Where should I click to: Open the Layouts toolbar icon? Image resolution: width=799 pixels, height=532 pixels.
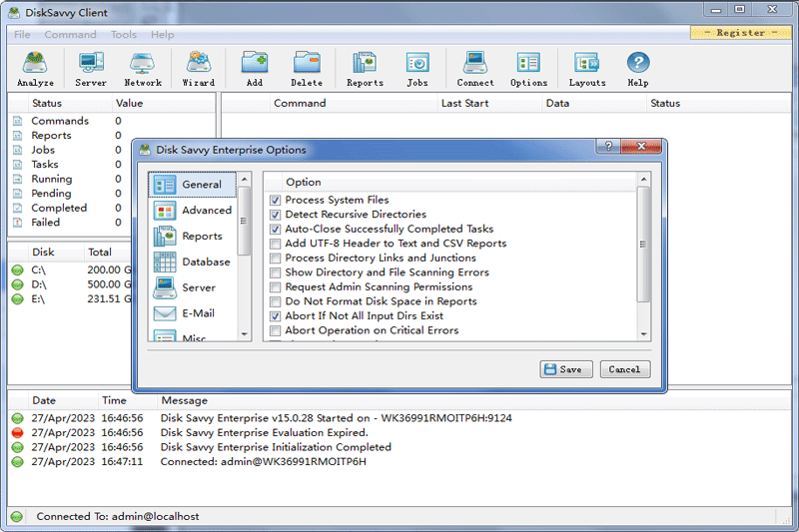587,69
